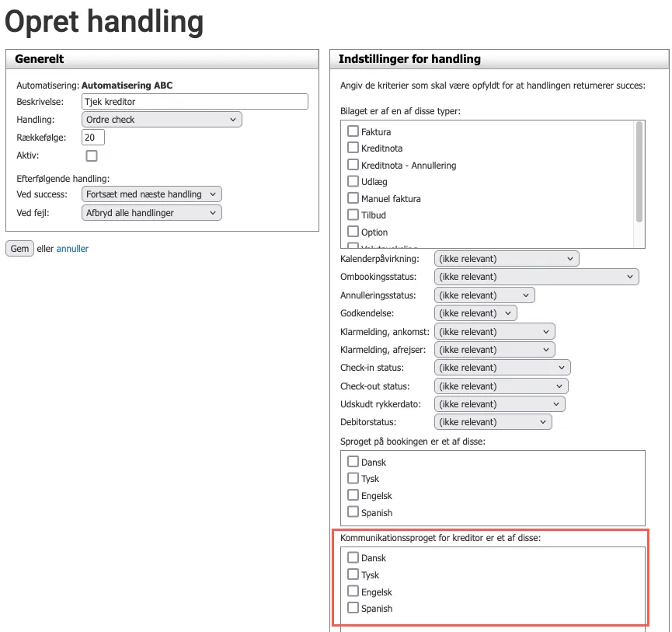672x632 pixels.
Task: Check the Tilbud checkbox
Action: coord(353,215)
